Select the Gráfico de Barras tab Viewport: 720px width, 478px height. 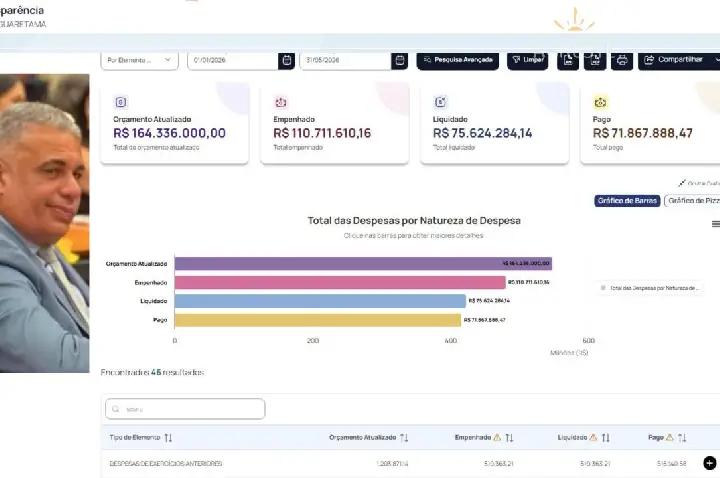627,201
